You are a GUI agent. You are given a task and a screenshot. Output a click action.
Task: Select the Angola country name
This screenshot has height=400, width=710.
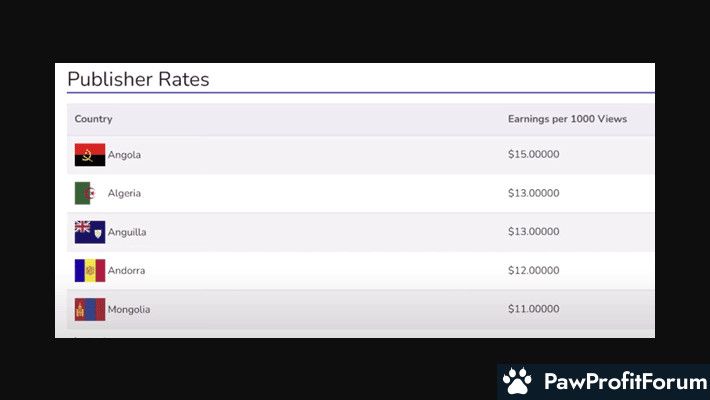(x=125, y=155)
